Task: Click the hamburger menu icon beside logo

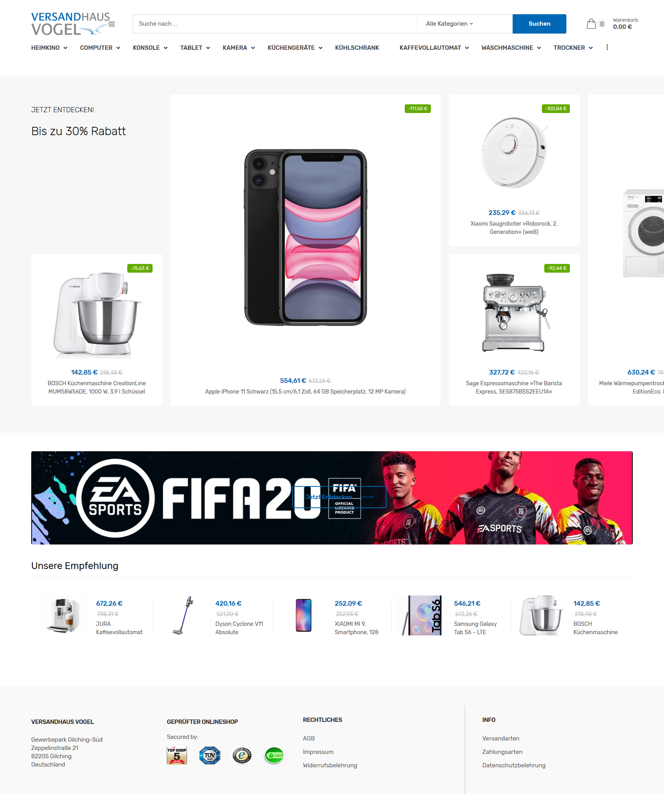Action: coord(112,24)
